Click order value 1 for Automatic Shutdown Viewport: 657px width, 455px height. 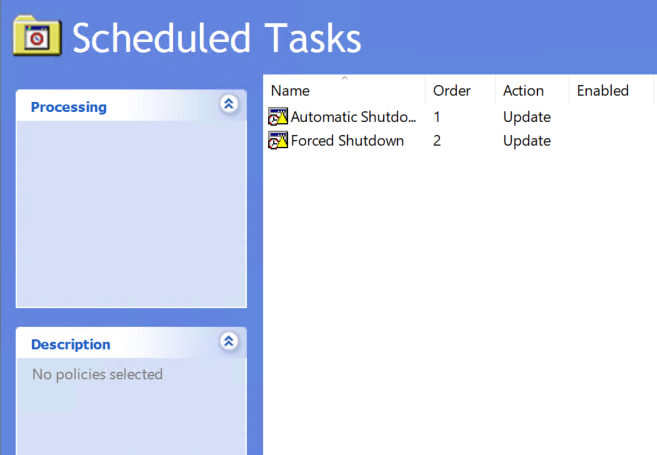coord(437,117)
